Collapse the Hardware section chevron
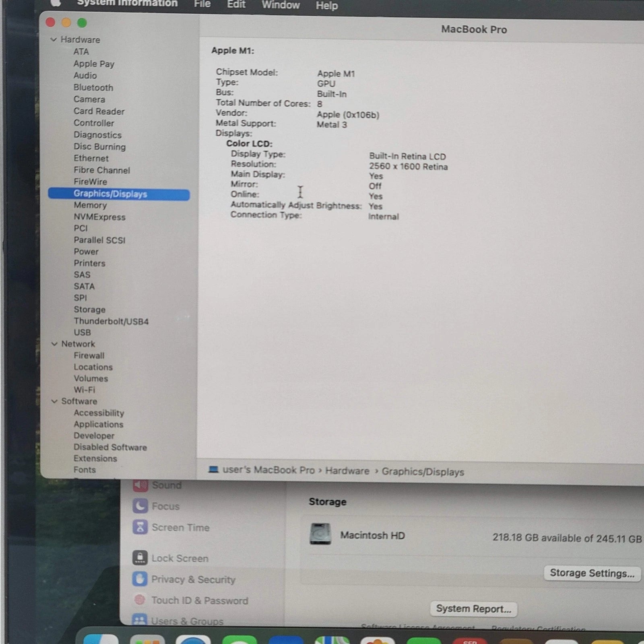The height and width of the screenshot is (644, 644). (x=54, y=39)
